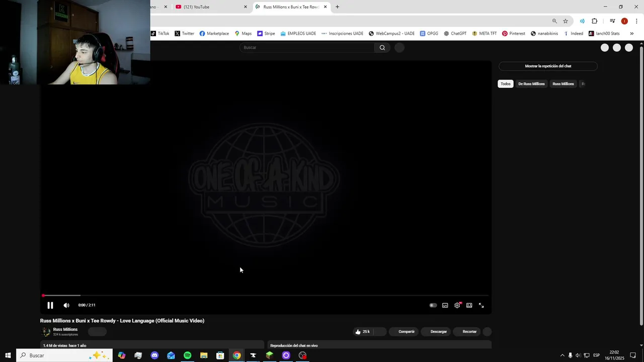Open the WebCampus2 - UADE bookmark

tap(392, 34)
